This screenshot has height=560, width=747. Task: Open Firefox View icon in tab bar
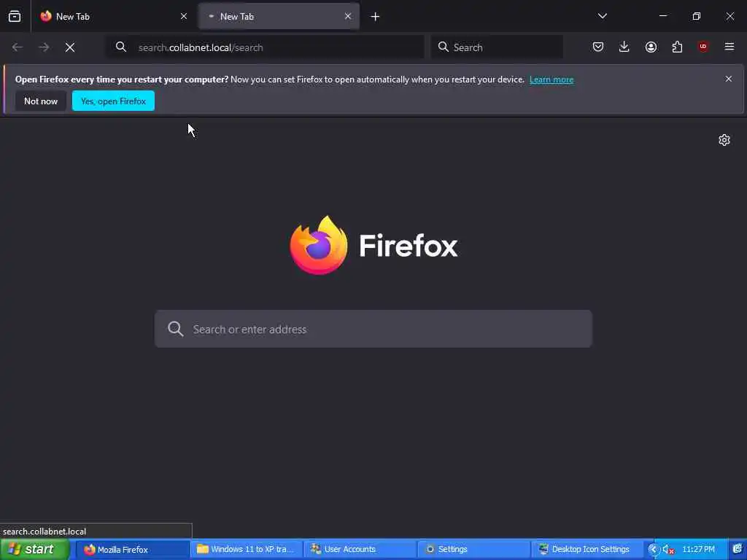(x=15, y=16)
